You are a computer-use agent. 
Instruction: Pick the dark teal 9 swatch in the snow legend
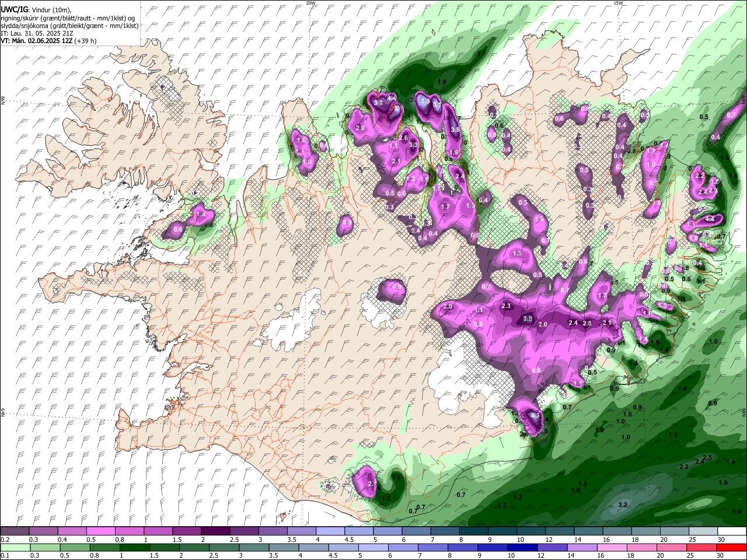[x=502, y=531]
